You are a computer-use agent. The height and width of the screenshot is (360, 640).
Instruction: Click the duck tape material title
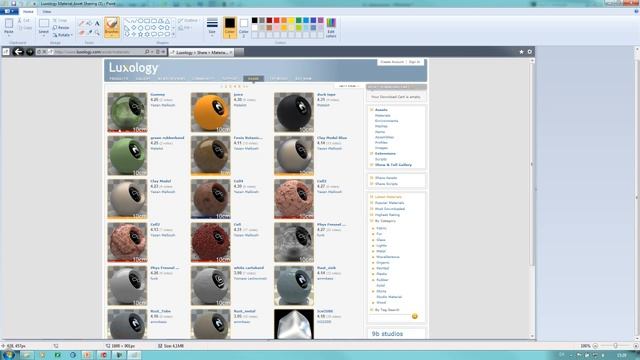click(x=326, y=94)
